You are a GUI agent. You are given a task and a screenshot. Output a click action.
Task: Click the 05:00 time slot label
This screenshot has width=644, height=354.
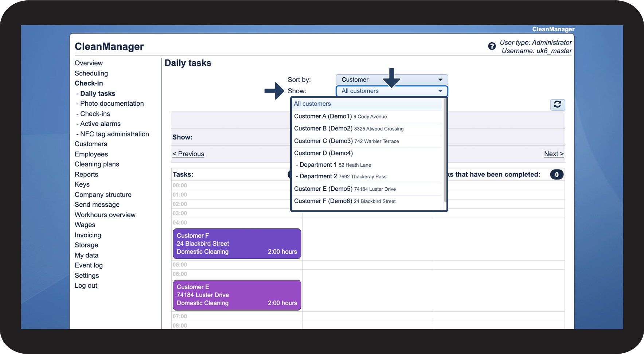[180, 265]
